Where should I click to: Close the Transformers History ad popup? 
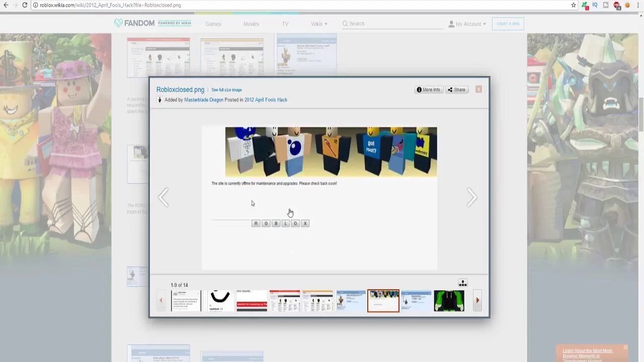pyautogui.click(x=625, y=347)
